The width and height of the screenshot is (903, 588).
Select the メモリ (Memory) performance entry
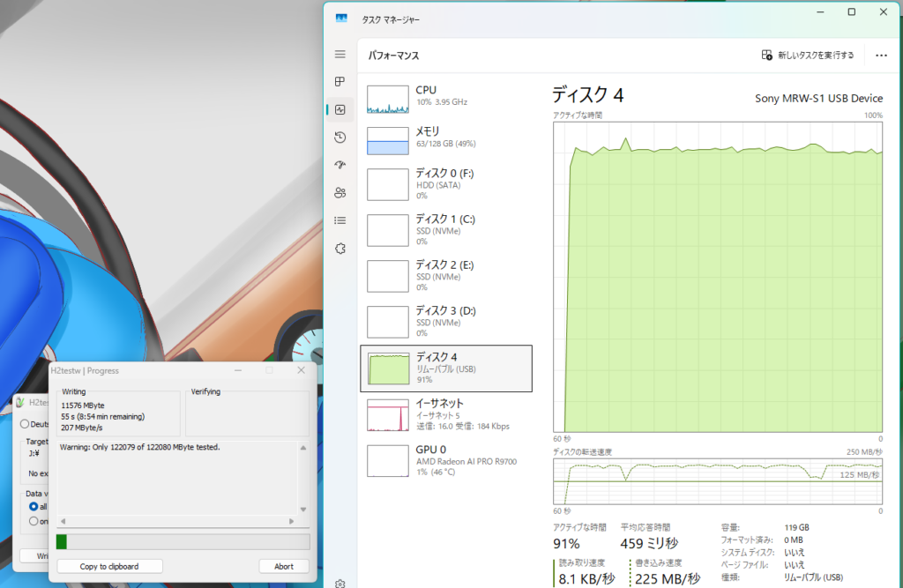(448, 139)
